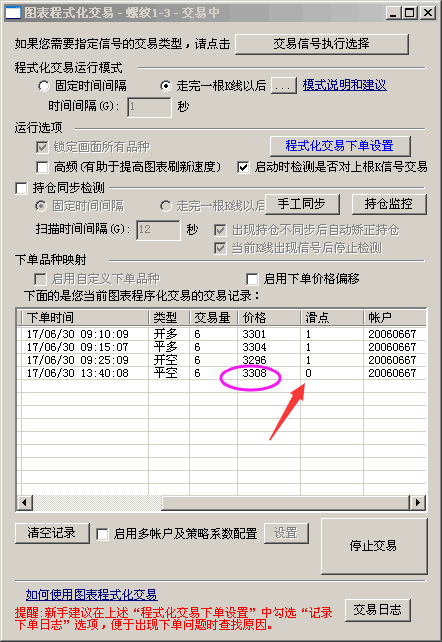Click 停止交易 button
This screenshot has height=642, width=442.
(x=374, y=546)
